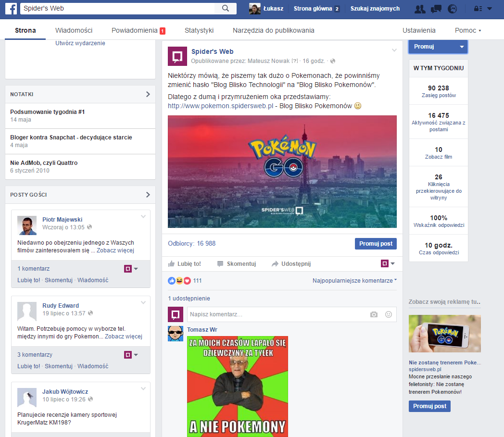The height and width of the screenshot is (437, 504).
Task: Open the Statystyki tab
Action: pyautogui.click(x=199, y=30)
